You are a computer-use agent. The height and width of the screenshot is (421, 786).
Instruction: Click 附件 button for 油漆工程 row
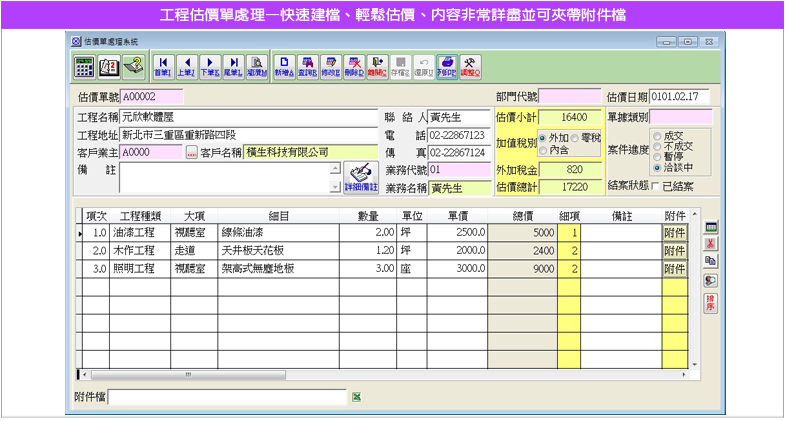tap(674, 232)
